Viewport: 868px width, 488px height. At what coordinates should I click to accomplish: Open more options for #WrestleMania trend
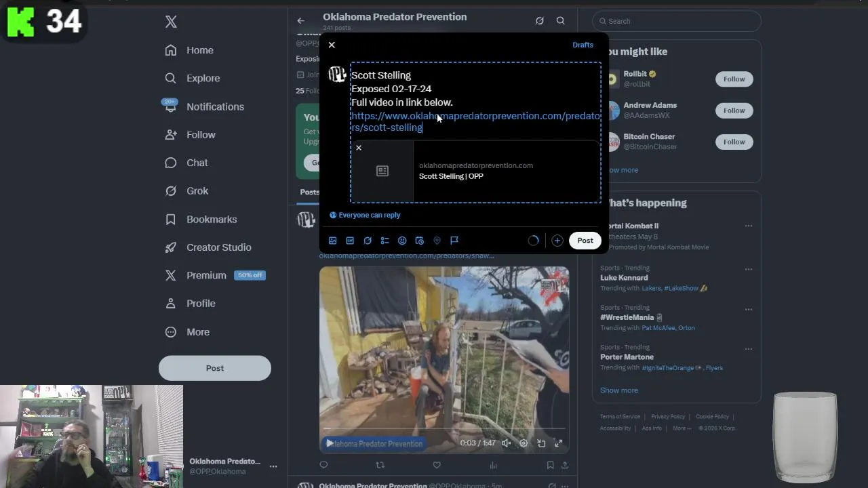click(x=749, y=309)
